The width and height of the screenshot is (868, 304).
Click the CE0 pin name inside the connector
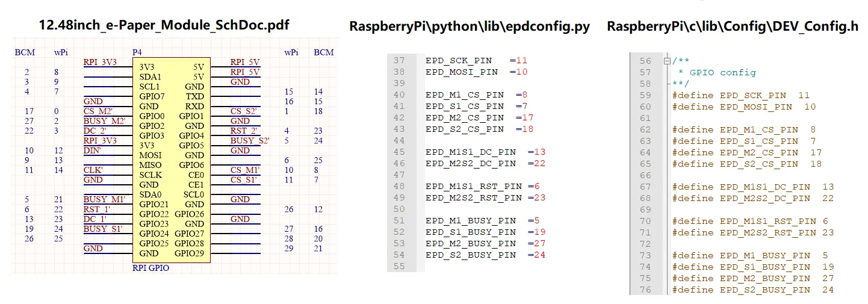(x=196, y=175)
